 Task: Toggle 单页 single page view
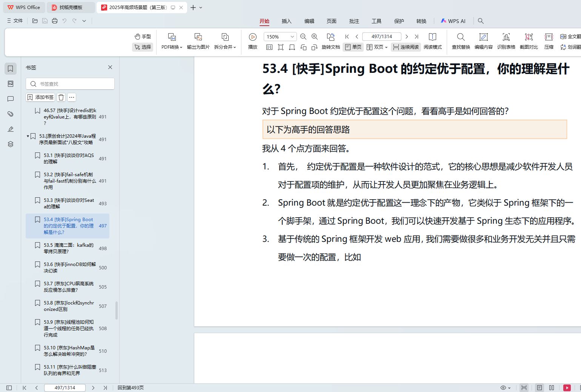tap(353, 47)
